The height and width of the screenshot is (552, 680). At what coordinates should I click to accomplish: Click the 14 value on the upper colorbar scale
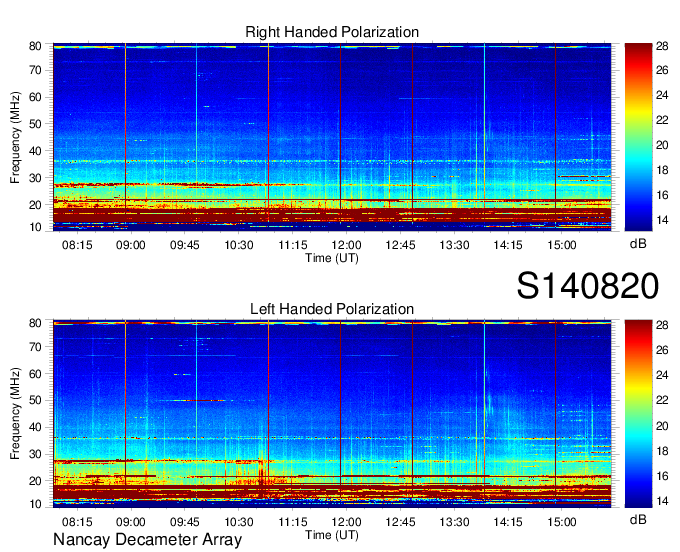pyautogui.click(x=662, y=220)
